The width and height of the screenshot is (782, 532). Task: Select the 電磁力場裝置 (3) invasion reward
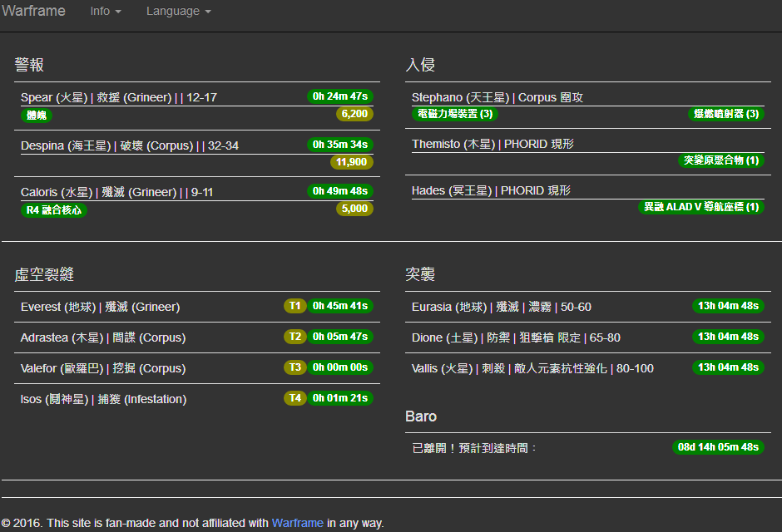[x=453, y=114]
